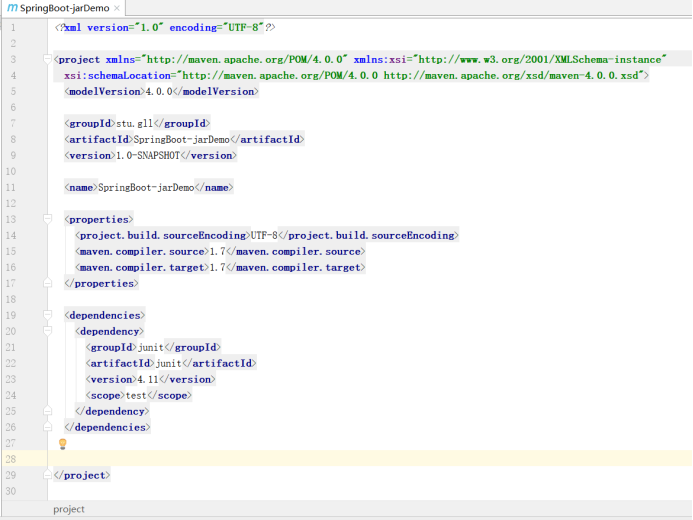Click the closing </project> tag
Viewport: 693px width, 520px height.
(82, 475)
